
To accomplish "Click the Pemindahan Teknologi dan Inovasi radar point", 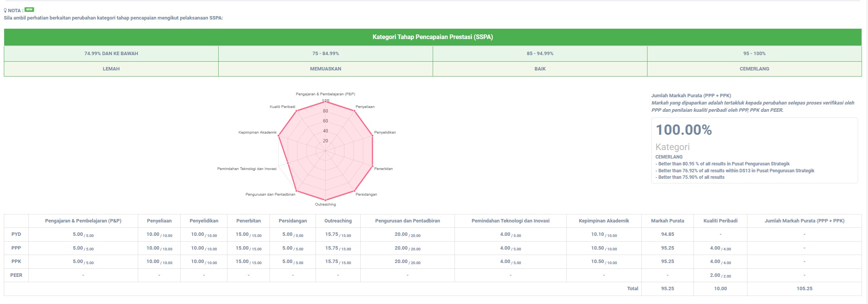I will (288, 163).
